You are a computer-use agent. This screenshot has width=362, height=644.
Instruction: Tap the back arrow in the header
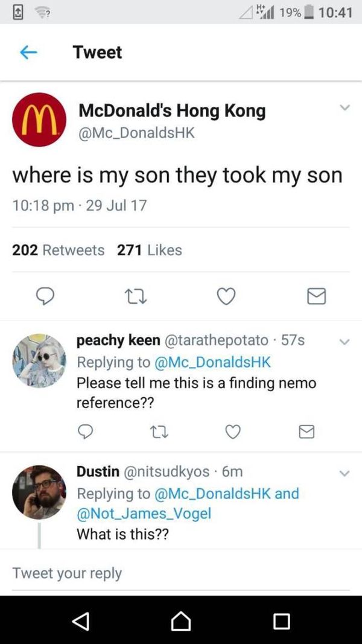tap(28, 53)
